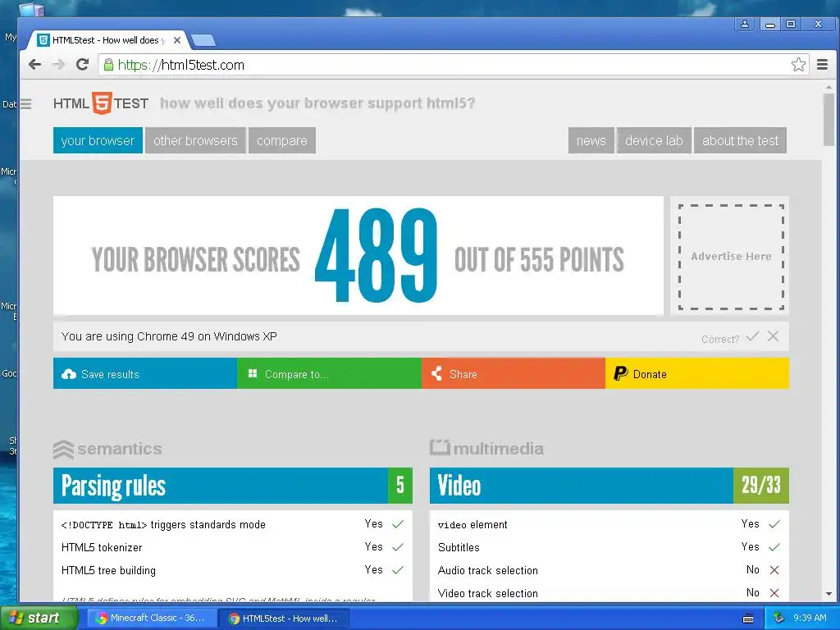Click the 489 score number
Viewport: 840px width, 630px height.
(376, 256)
